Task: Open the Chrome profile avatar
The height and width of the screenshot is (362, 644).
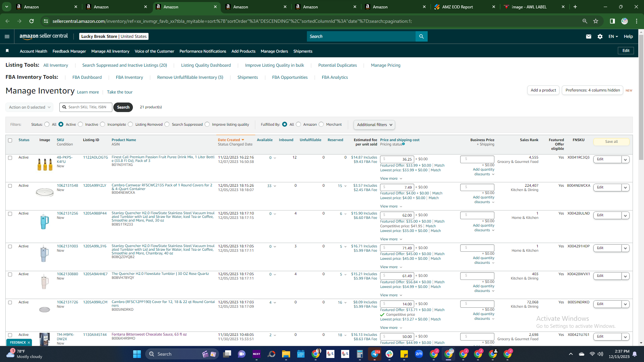Action: tap(624, 21)
